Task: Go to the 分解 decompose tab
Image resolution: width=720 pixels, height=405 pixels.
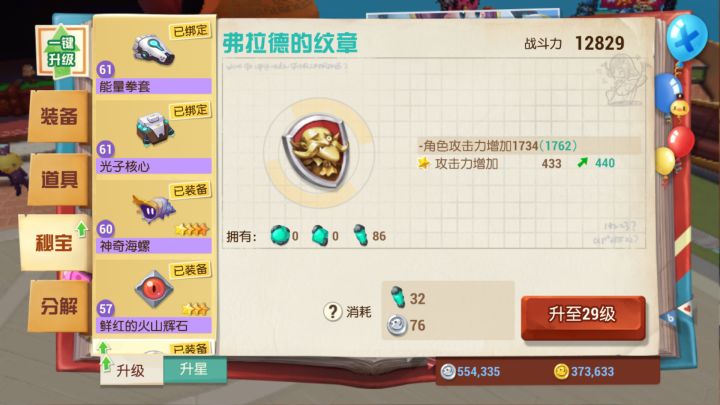Action: 58,306
